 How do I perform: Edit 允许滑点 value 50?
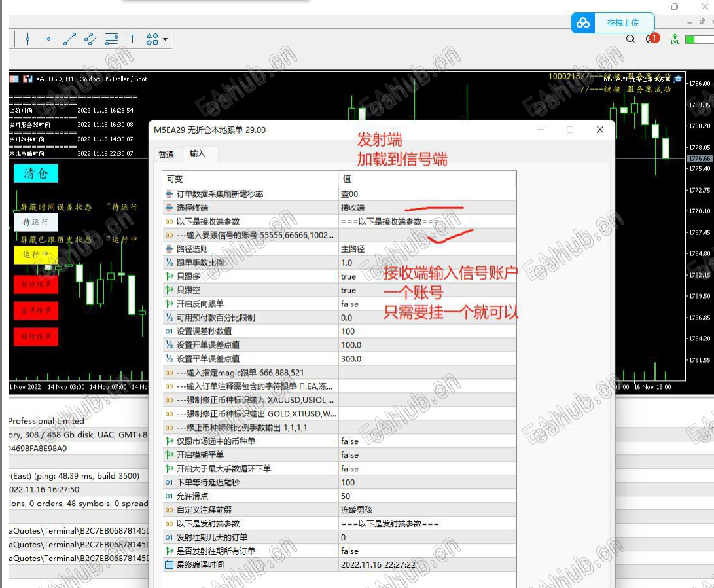pyautogui.click(x=427, y=496)
